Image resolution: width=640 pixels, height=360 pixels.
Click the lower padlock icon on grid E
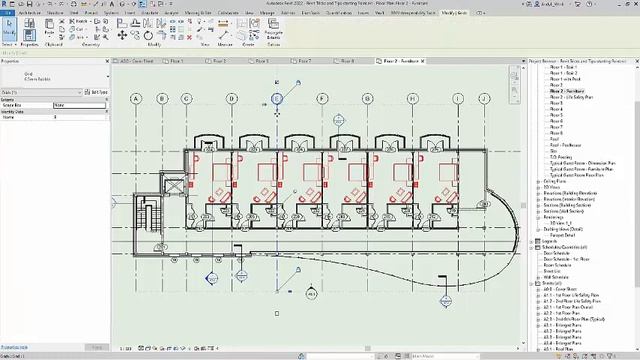coord(298,270)
